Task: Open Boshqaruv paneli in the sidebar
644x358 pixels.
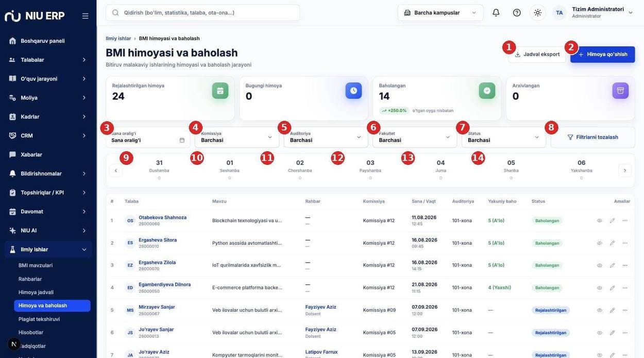Action: point(48,41)
